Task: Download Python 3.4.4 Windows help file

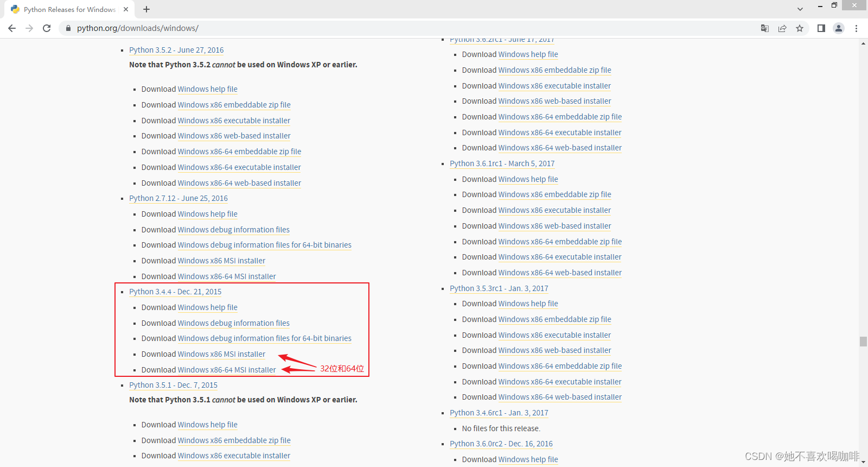Action: (208, 307)
